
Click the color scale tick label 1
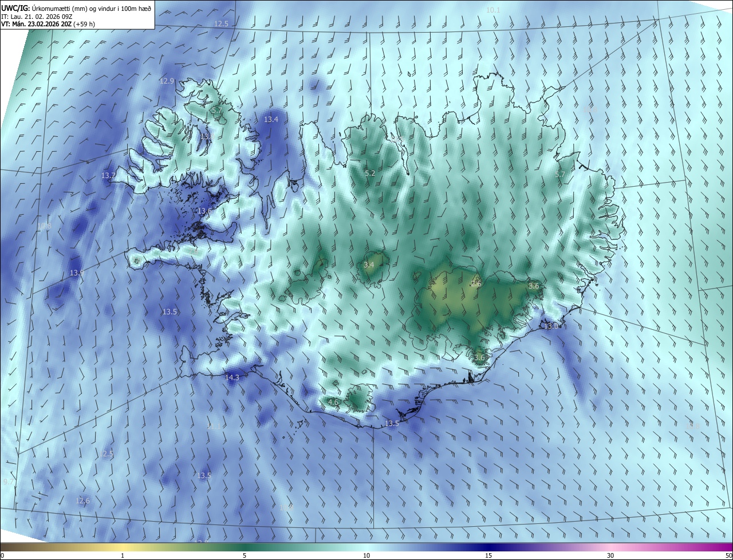[123, 555]
